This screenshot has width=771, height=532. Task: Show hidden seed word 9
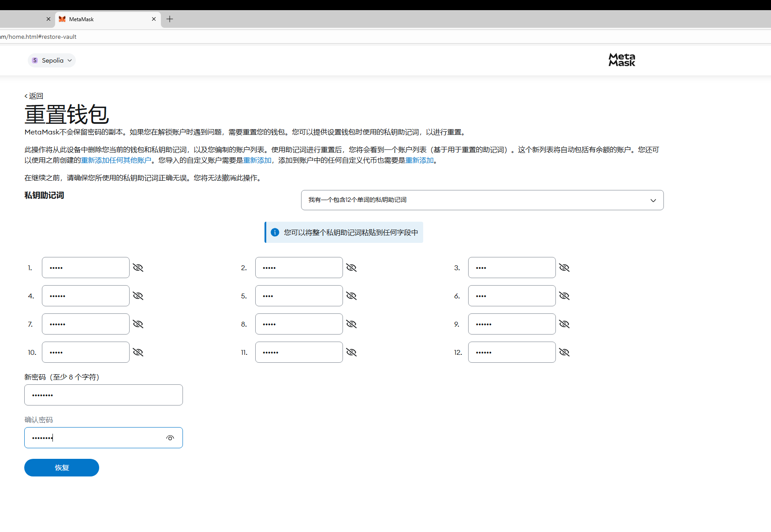click(564, 324)
